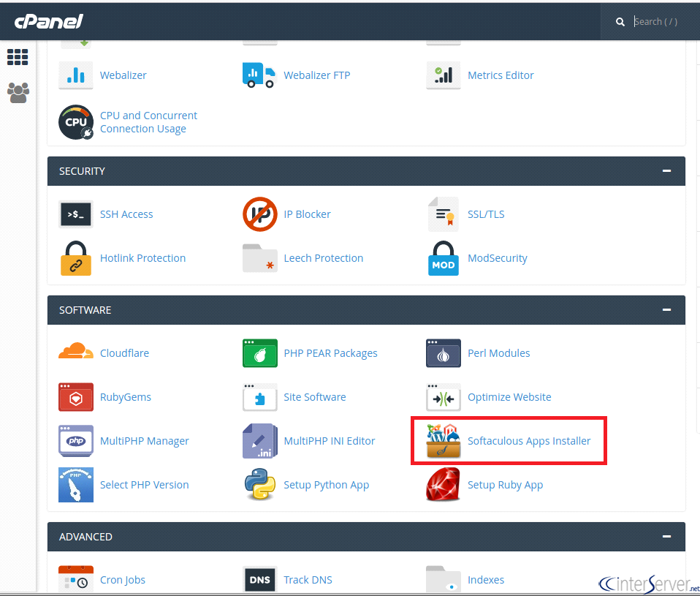Open the Webalizer FTP truck icon
The width and height of the screenshot is (700, 596).
click(x=259, y=75)
